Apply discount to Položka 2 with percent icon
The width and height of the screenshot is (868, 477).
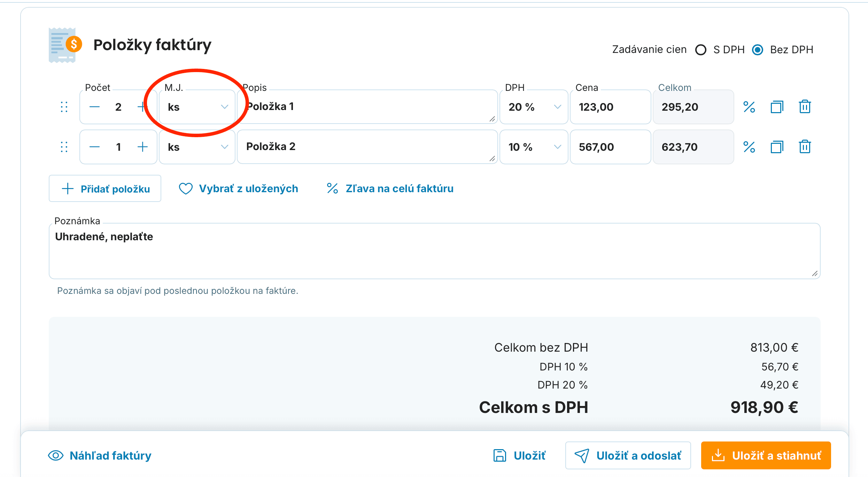[749, 147]
